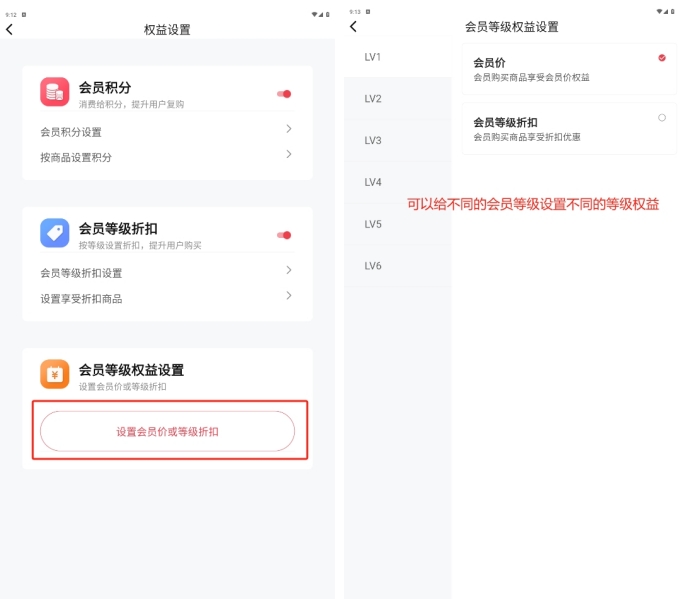Select the 会员等级折扣 radio option
The width and height of the screenshot is (681, 599).
click(662, 118)
